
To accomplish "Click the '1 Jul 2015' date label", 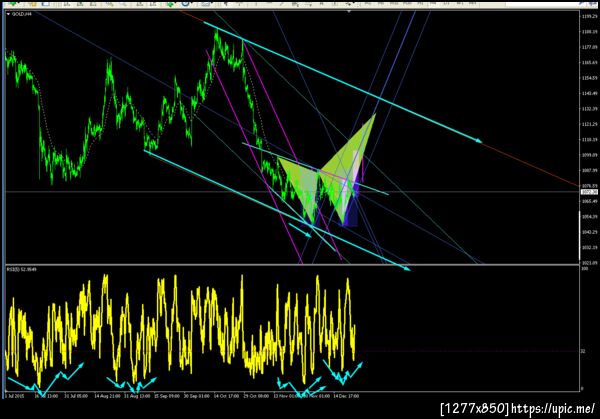I will pyautogui.click(x=15, y=396).
